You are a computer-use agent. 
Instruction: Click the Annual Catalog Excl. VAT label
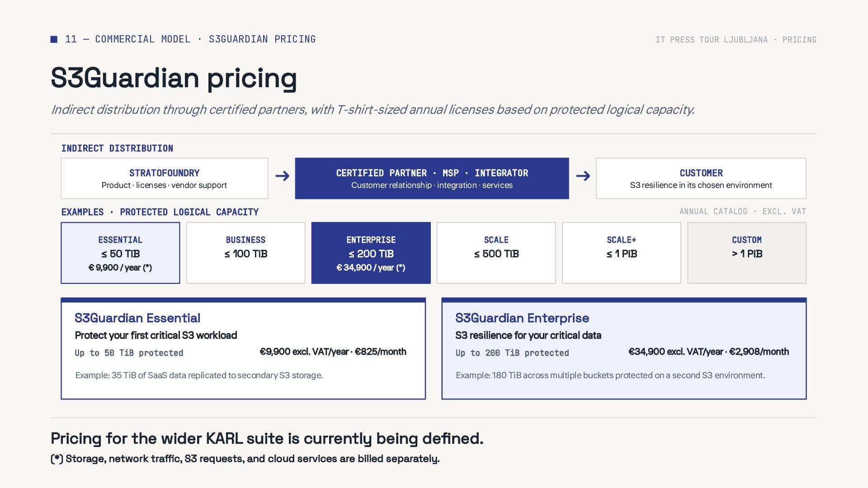click(743, 211)
